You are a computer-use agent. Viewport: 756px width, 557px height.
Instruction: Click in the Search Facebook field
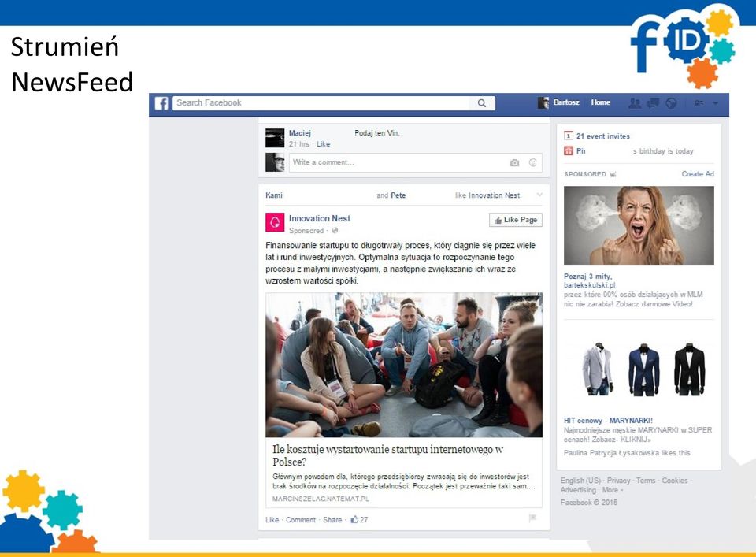pos(321,102)
